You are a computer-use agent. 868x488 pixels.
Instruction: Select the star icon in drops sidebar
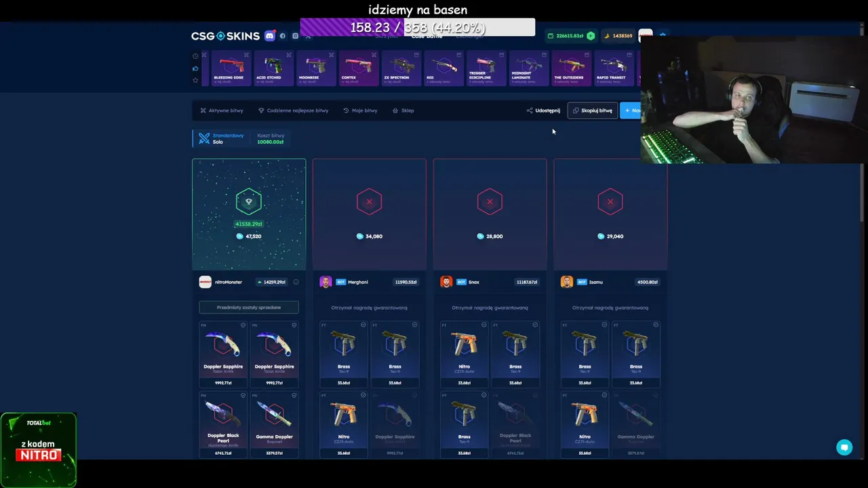[195, 80]
